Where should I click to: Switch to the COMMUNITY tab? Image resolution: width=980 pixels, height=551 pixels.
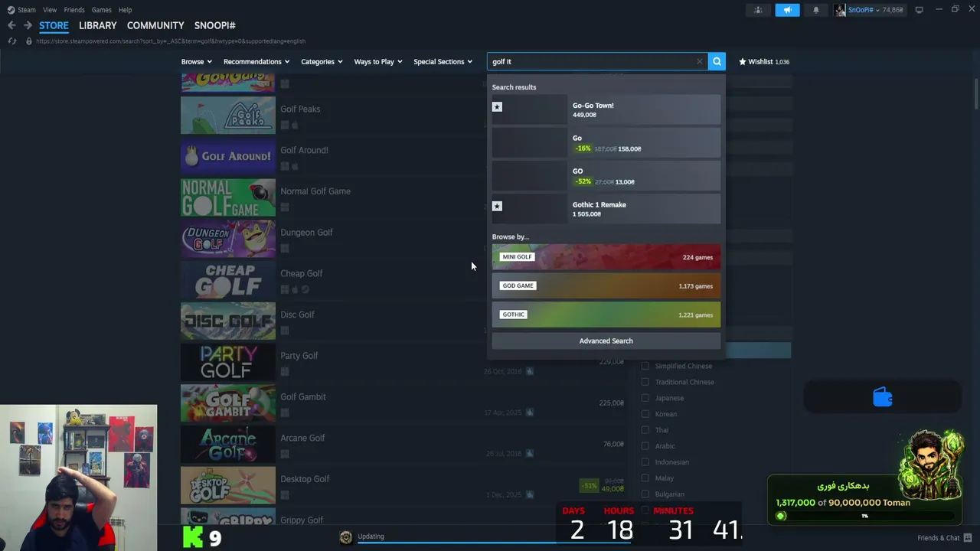(155, 25)
